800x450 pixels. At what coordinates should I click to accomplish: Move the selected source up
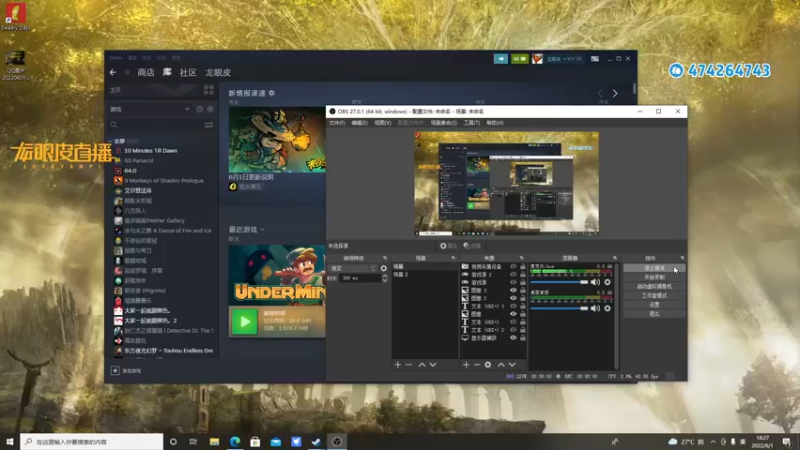501,365
